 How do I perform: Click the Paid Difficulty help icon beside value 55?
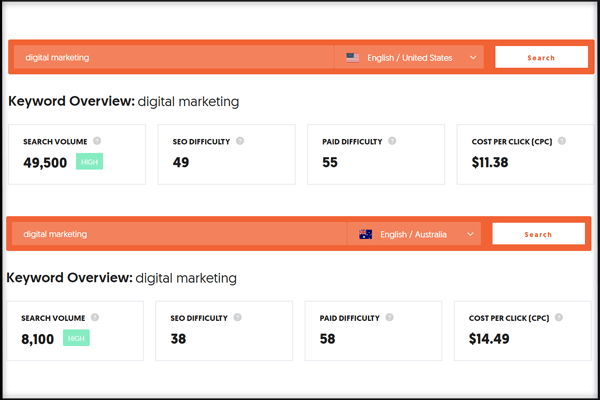(392, 141)
